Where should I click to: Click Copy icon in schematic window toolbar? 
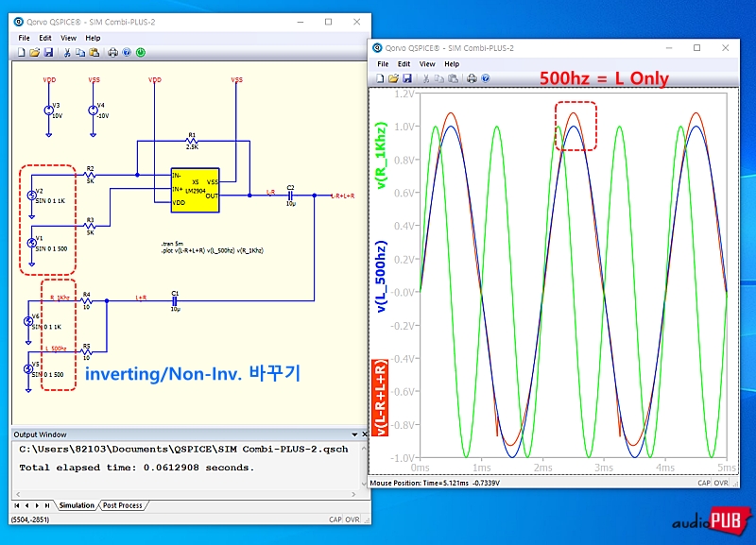point(80,52)
